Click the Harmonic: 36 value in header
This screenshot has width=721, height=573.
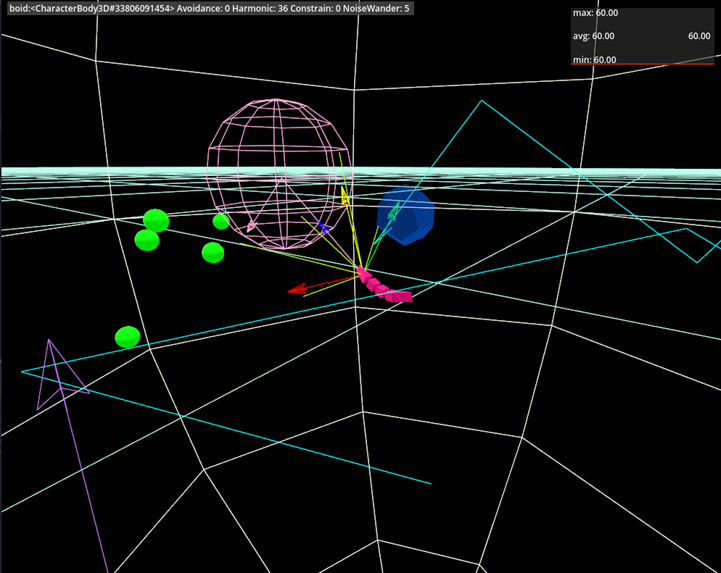coord(268,8)
